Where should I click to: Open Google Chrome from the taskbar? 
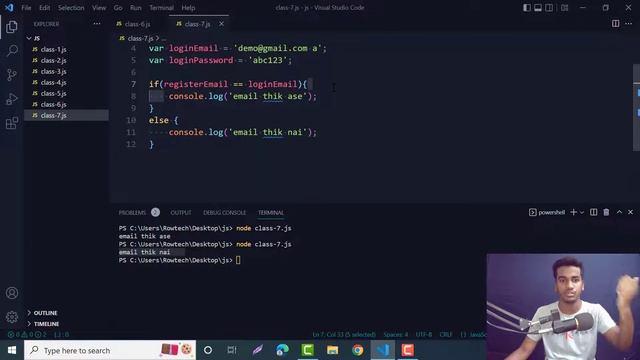click(358, 350)
